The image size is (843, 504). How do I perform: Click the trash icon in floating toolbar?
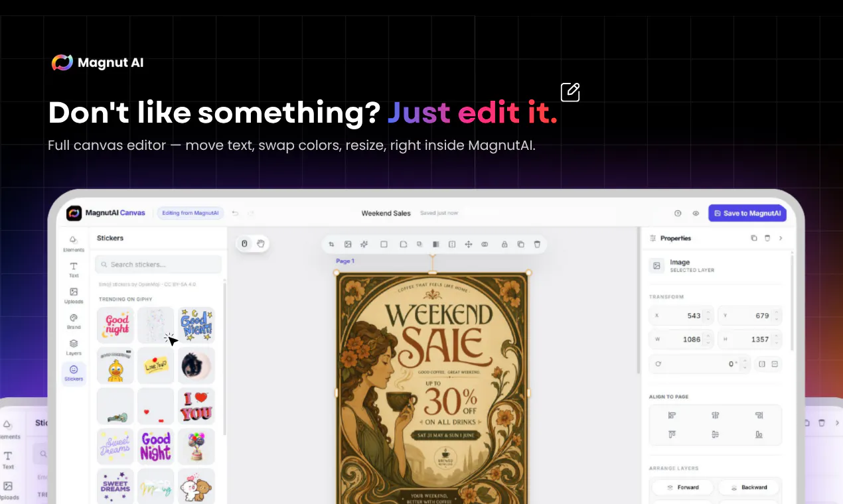coord(537,244)
